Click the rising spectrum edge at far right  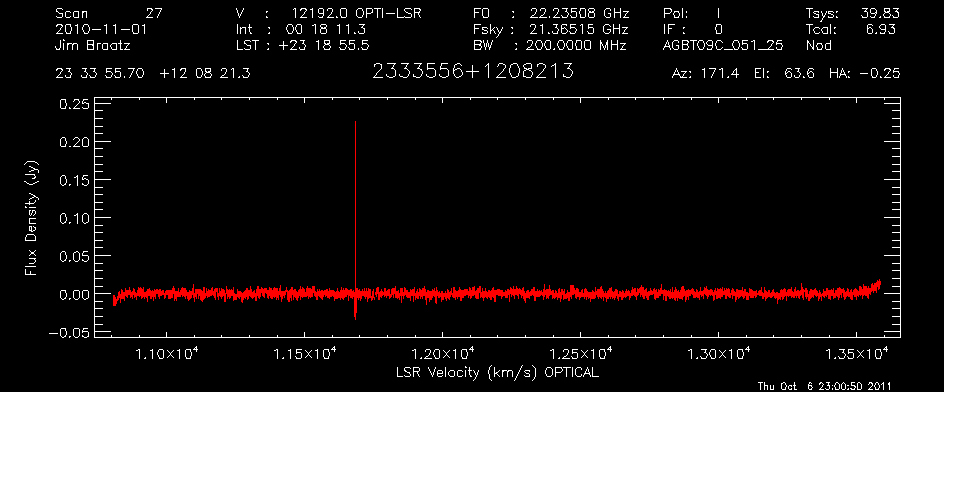tap(875, 286)
